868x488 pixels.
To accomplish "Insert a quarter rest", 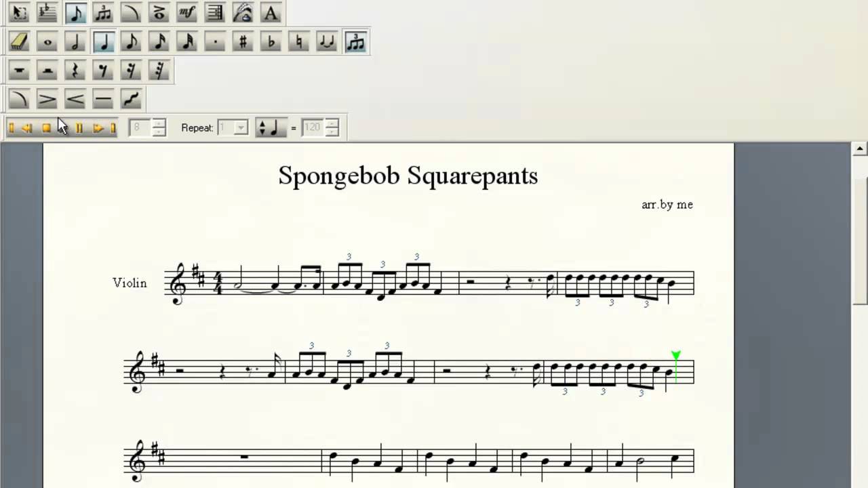I will pos(75,70).
